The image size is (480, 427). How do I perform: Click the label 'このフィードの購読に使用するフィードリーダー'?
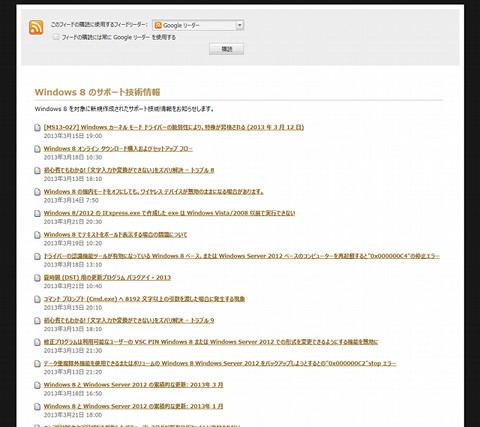[x=99, y=25]
